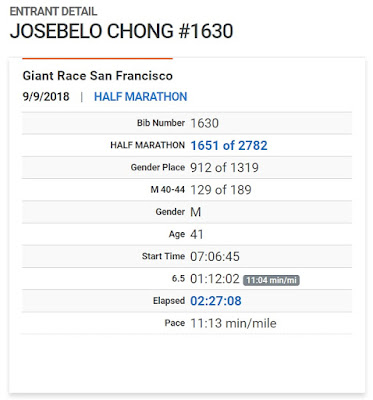Click the M 40-44 label
This screenshot has height=400, width=373.
[x=167, y=190]
